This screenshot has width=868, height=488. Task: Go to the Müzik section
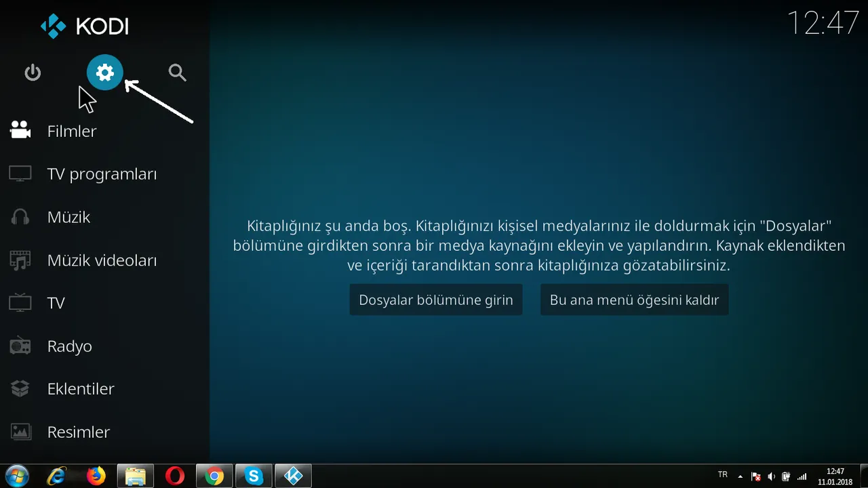tap(68, 218)
